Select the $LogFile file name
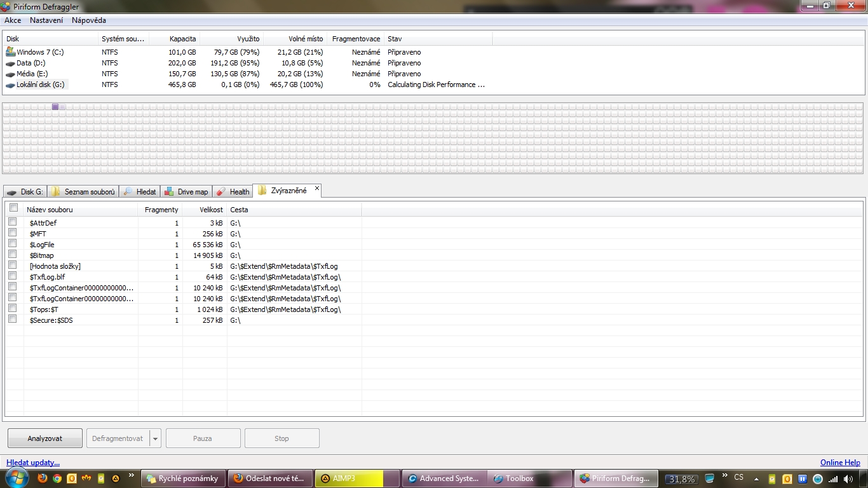 point(42,245)
